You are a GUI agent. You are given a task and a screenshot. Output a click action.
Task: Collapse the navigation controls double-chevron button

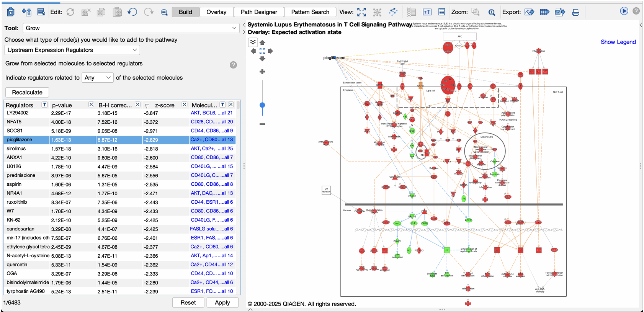pyautogui.click(x=253, y=42)
